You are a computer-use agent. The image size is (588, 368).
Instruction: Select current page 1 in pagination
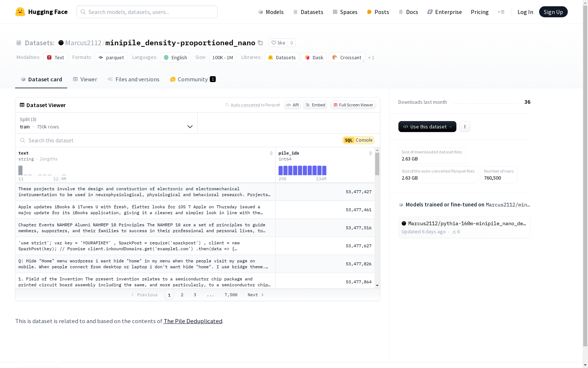pyautogui.click(x=169, y=295)
